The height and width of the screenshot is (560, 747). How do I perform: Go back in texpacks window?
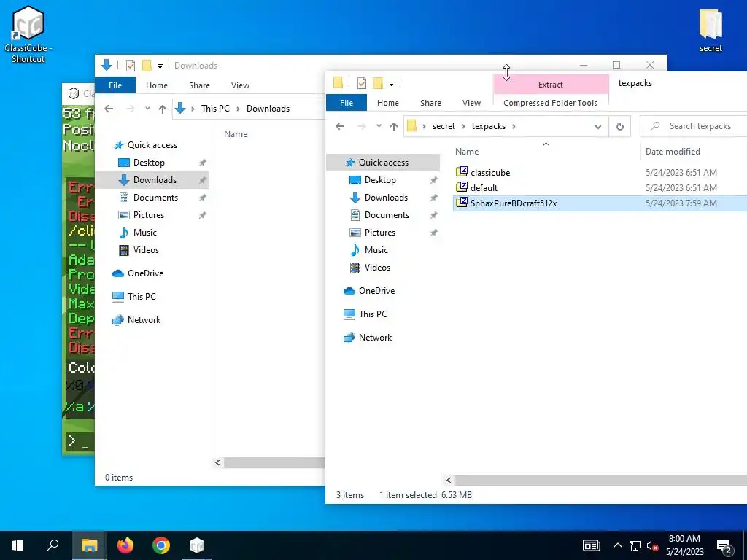tap(340, 126)
